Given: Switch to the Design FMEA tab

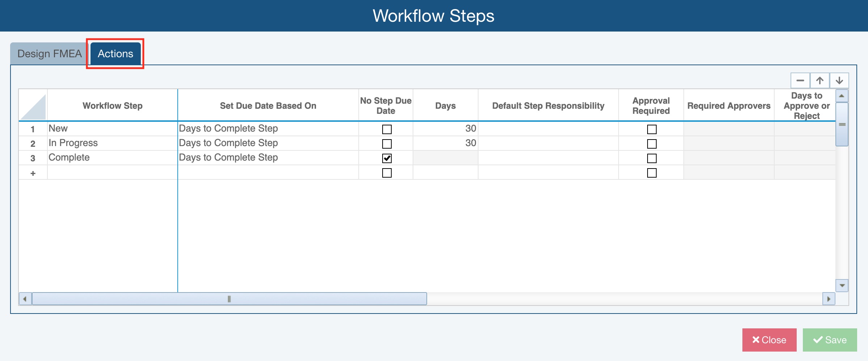Looking at the screenshot, I should 50,54.
